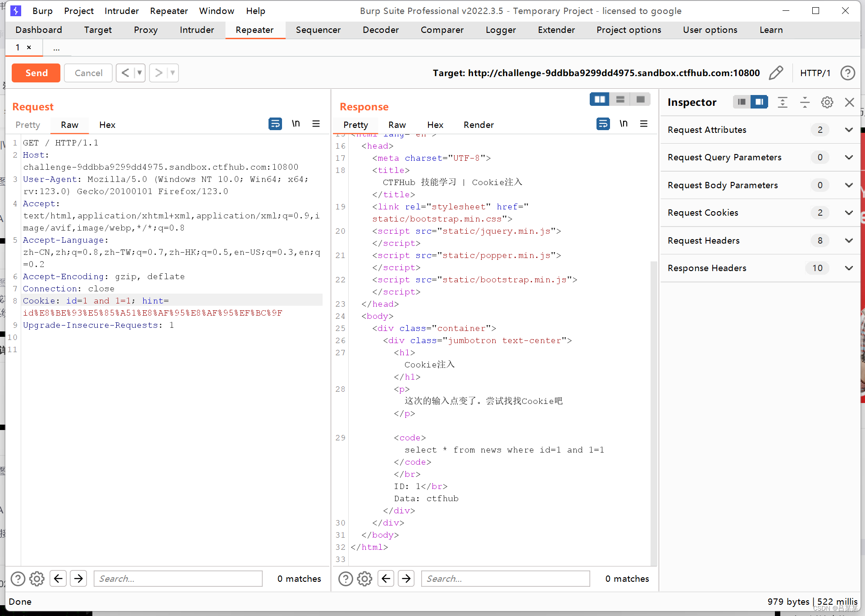Expand Request Cookies section
Image resolution: width=865 pixels, height=616 pixels.
tap(849, 213)
